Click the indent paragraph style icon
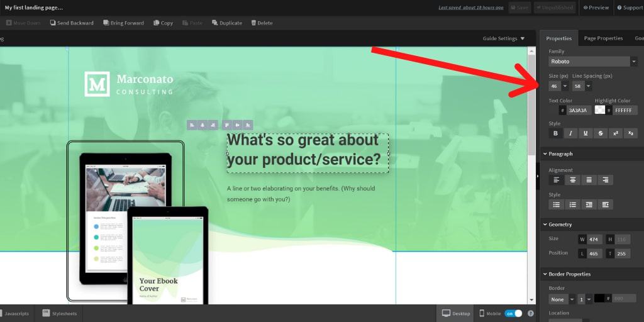The height and width of the screenshot is (322, 644). click(x=606, y=204)
